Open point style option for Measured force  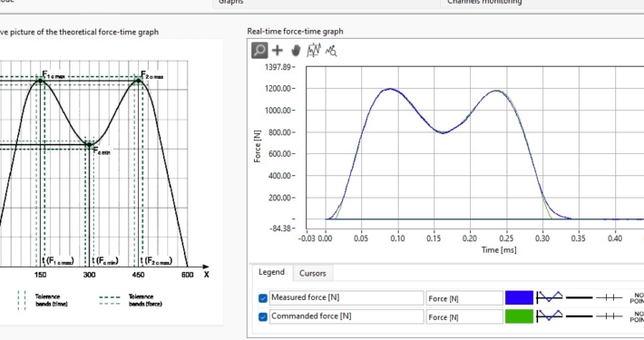pyautogui.click(x=637, y=298)
